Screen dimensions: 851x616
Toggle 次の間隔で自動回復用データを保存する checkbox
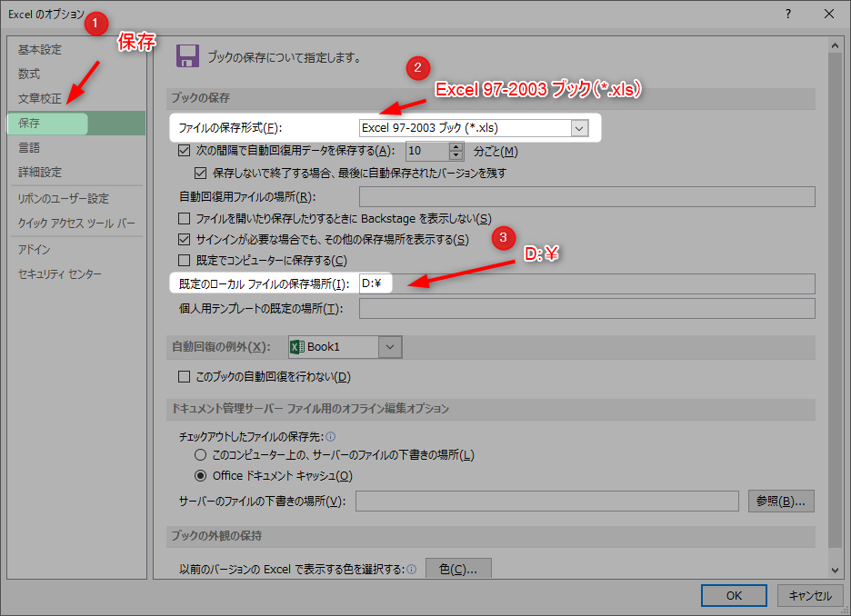click(x=185, y=151)
